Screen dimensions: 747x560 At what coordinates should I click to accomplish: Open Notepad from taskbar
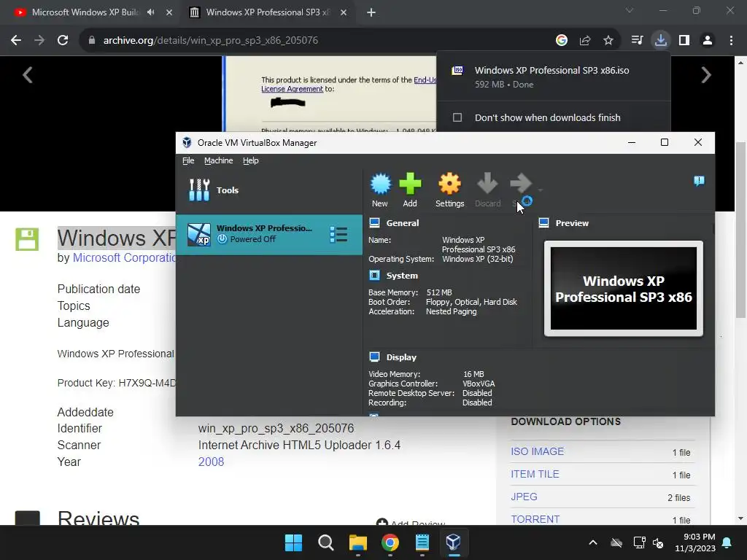[422, 542]
